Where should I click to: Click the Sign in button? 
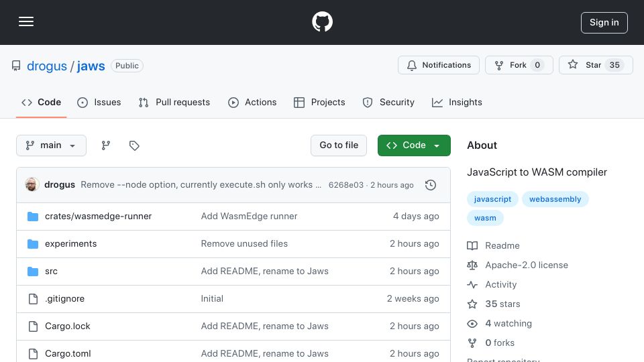(604, 23)
